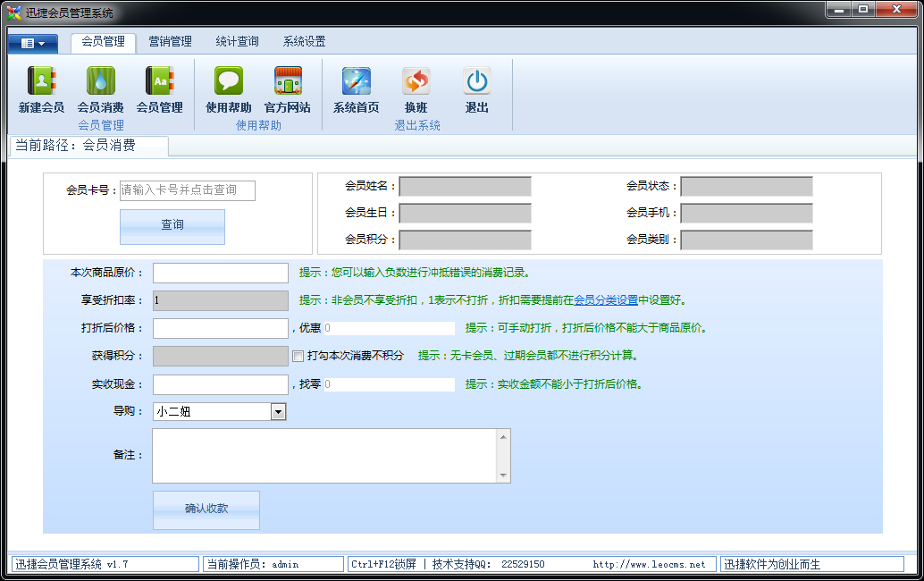924x581 pixels.
Task: Click inside the 备注 notes textarea
Action: 324,456
